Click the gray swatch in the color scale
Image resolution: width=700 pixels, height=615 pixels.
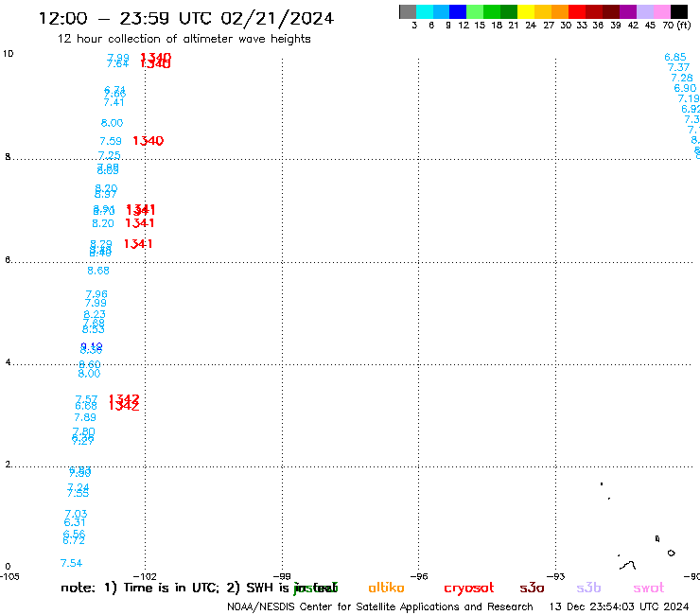pyautogui.click(x=408, y=11)
